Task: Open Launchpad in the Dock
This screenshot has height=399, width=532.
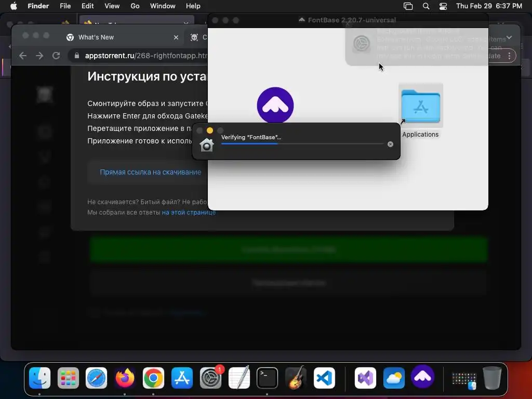Action: coord(68,378)
